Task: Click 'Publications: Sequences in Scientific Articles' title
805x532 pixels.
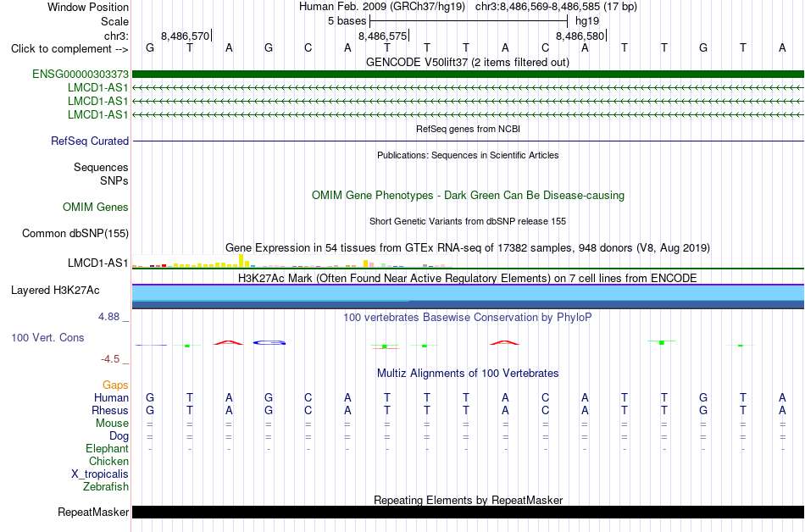Action: (x=468, y=155)
